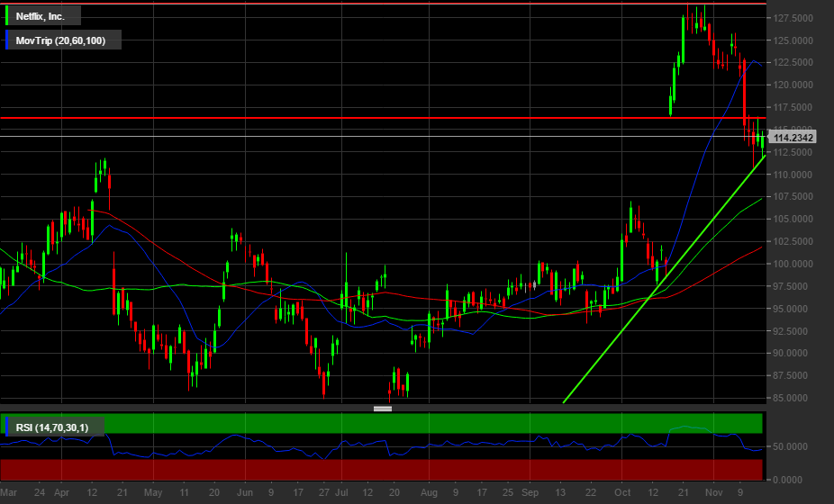
Task: Click the 24 date label before Apr
Action: tap(40, 492)
